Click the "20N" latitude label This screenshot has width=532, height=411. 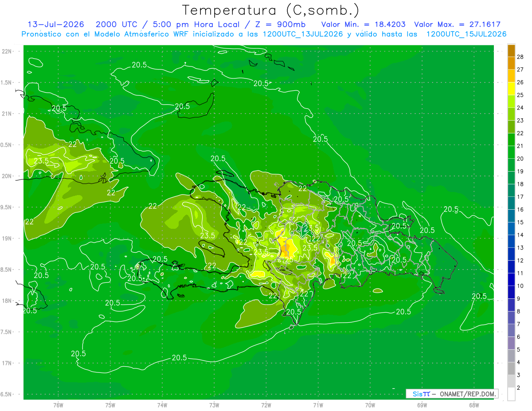(7, 176)
